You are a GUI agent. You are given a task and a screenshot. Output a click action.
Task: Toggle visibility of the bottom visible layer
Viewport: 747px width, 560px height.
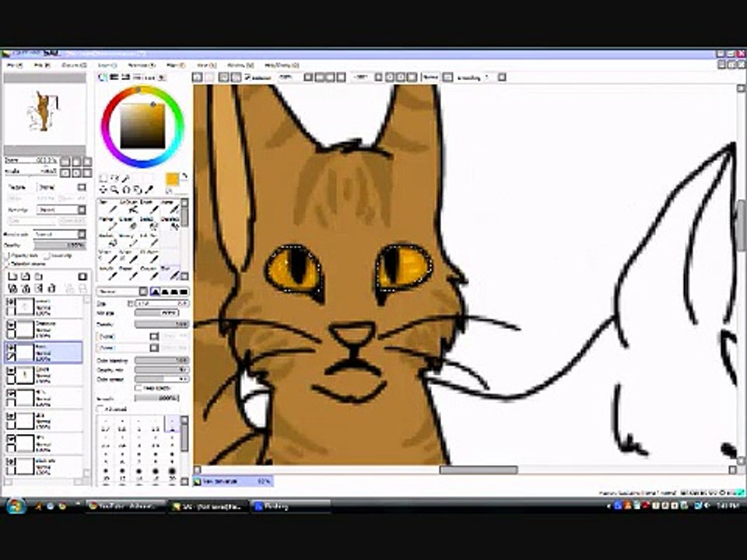click(12, 462)
